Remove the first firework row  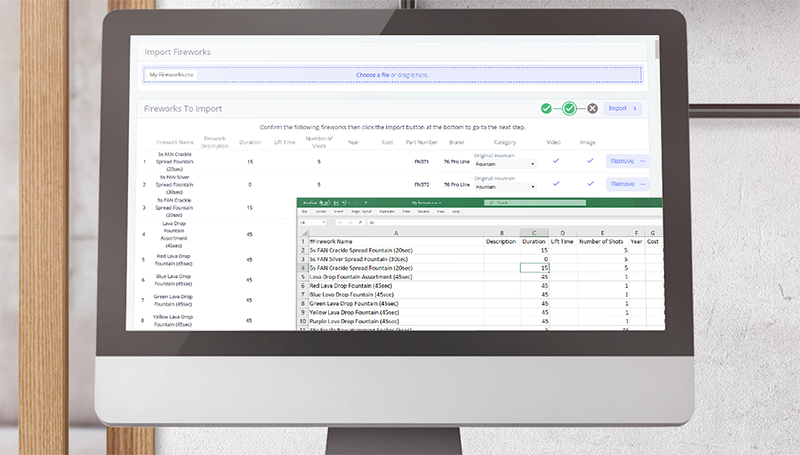coord(622,160)
